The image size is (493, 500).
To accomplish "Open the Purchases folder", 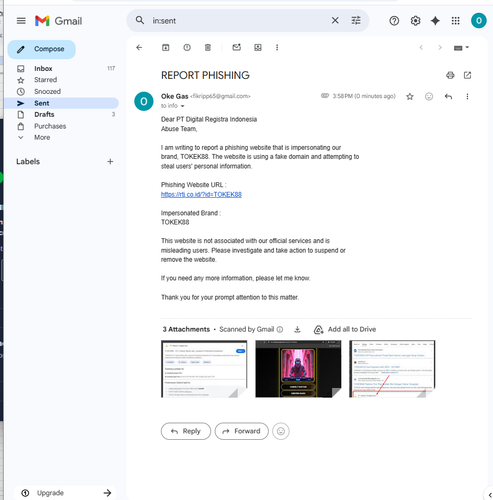I will [62, 126].
